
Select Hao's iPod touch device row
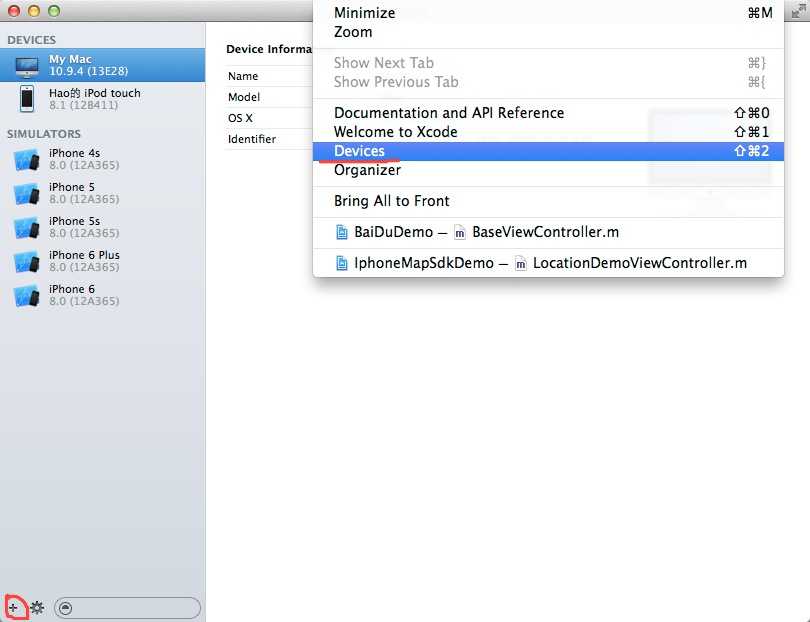click(102, 99)
